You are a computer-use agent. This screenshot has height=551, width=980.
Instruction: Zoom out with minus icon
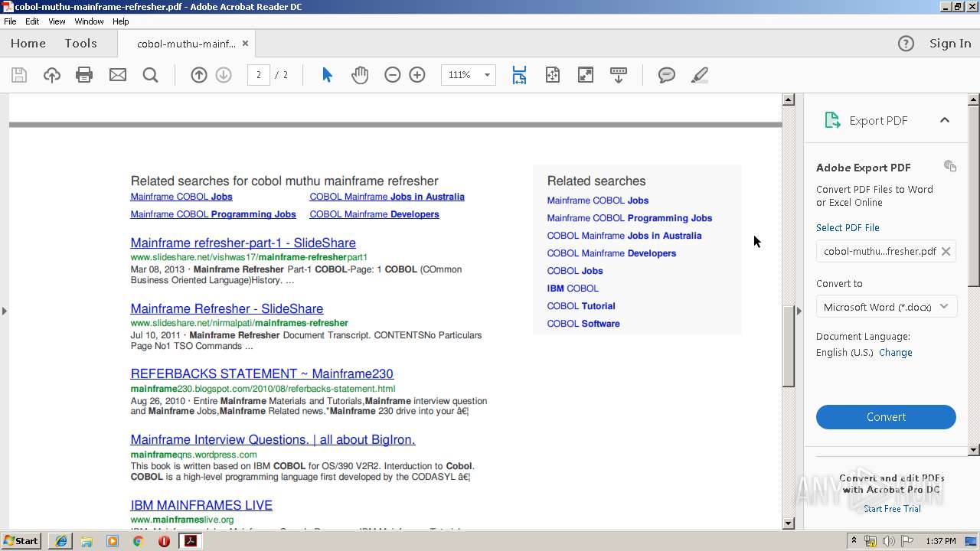(x=393, y=75)
